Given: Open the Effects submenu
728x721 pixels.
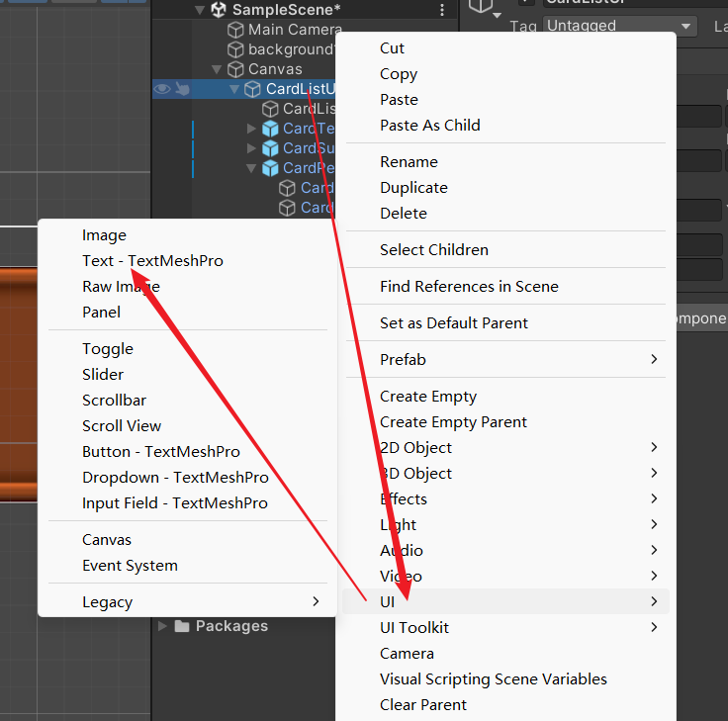Looking at the screenshot, I should (x=505, y=499).
